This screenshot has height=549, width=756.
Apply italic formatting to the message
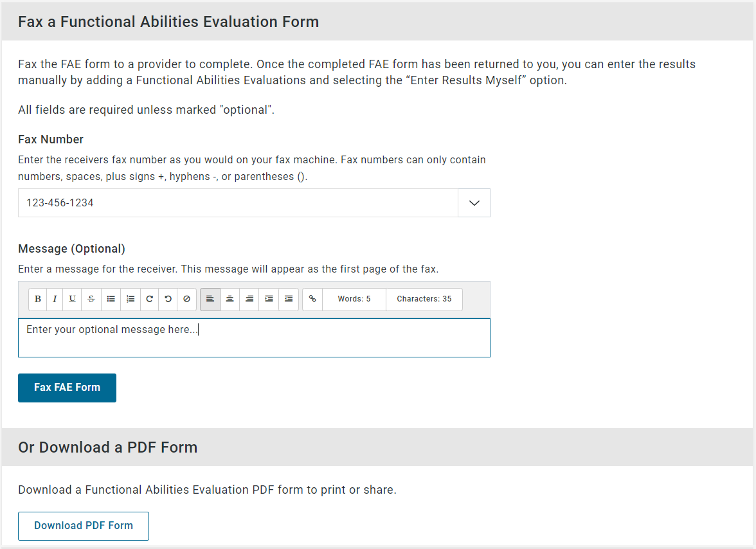55,299
